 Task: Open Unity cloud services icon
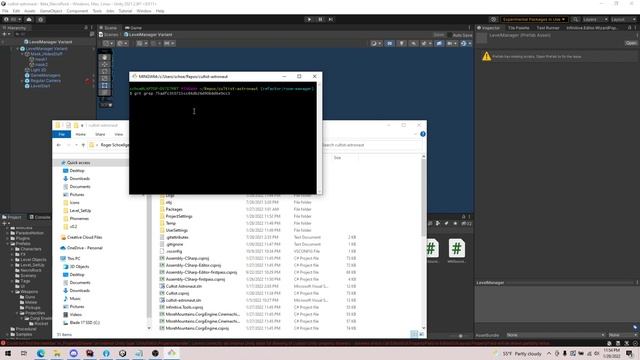29,19
